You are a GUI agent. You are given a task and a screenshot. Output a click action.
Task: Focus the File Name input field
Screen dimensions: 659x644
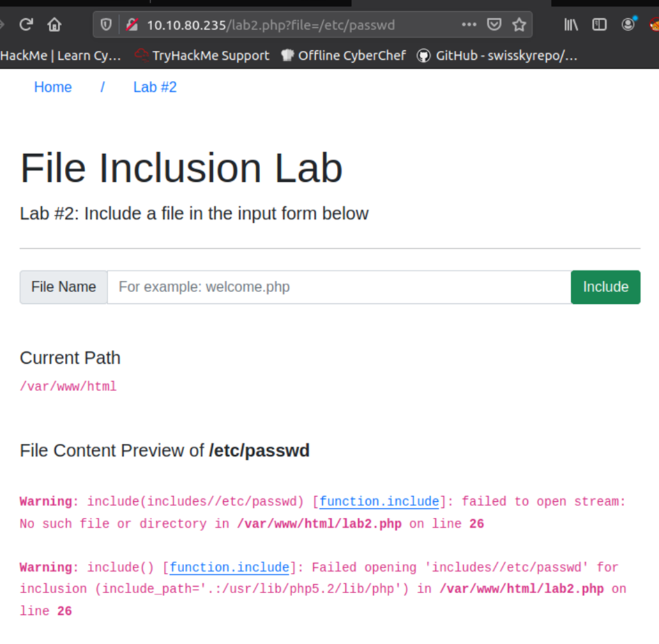click(339, 287)
